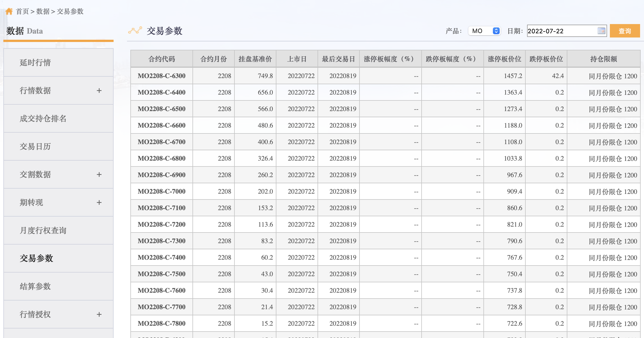The image size is (644, 338).
Task: Click 持仓限额 column header
Action: pyautogui.click(x=603, y=59)
